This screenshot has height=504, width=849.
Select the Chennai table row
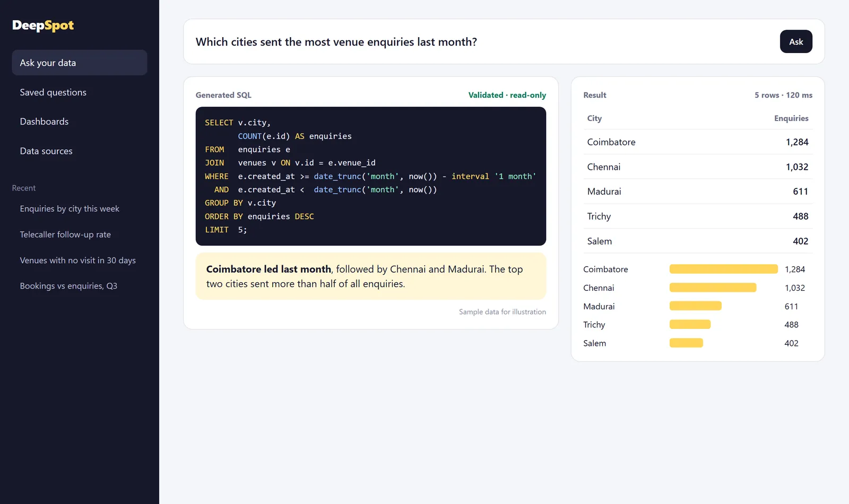698,167
